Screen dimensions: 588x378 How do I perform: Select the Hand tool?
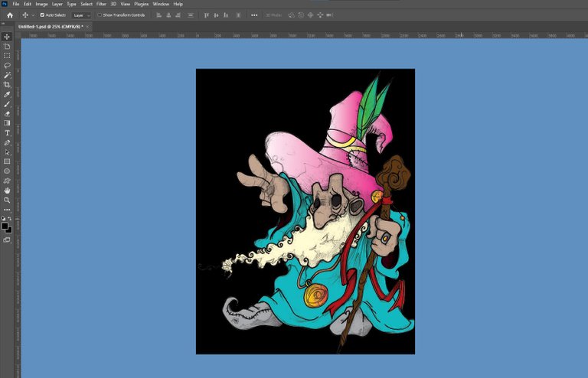click(x=7, y=191)
